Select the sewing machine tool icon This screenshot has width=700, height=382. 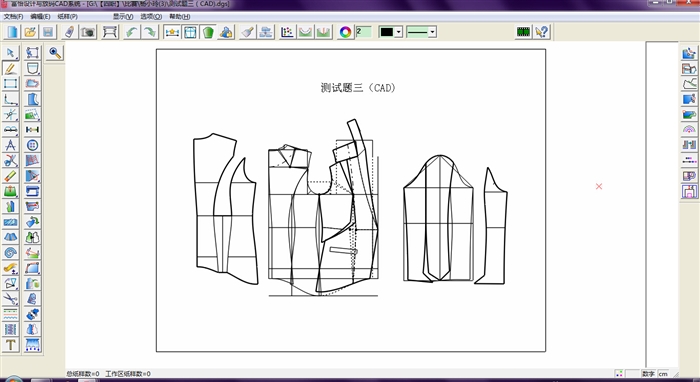33,191
